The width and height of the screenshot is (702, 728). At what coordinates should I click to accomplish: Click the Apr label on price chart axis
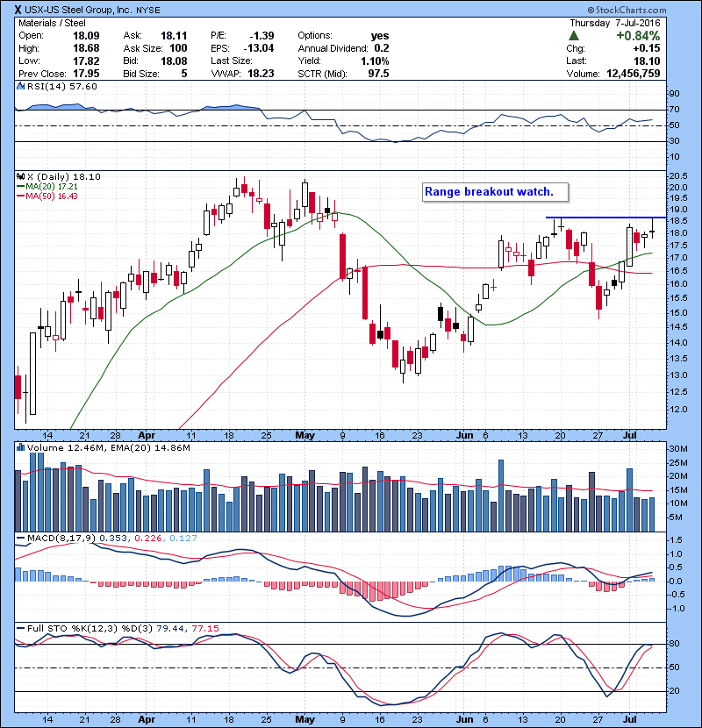(147, 436)
